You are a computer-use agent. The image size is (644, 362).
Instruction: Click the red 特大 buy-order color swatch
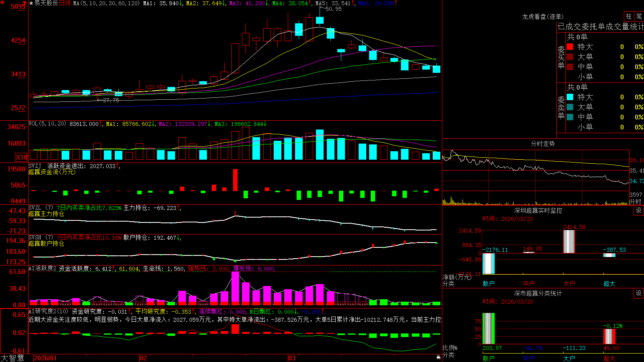570,47
